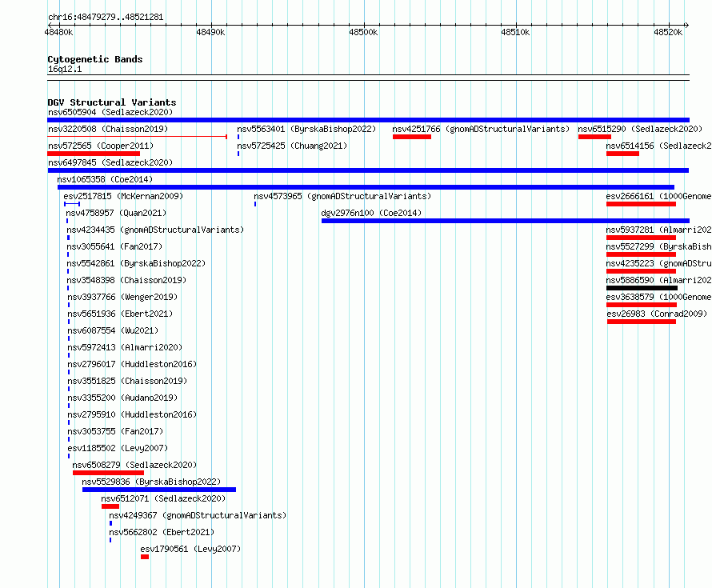
Task: Open nsv6508279 (Sedlazeck2020) label
Action: click(x=134, y=465)
